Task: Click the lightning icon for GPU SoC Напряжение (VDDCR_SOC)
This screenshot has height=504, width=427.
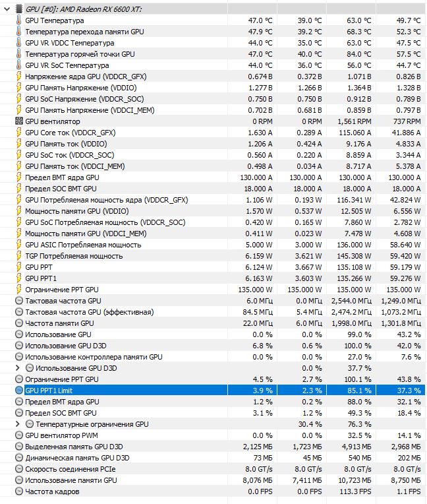Action: pos(19,99)
